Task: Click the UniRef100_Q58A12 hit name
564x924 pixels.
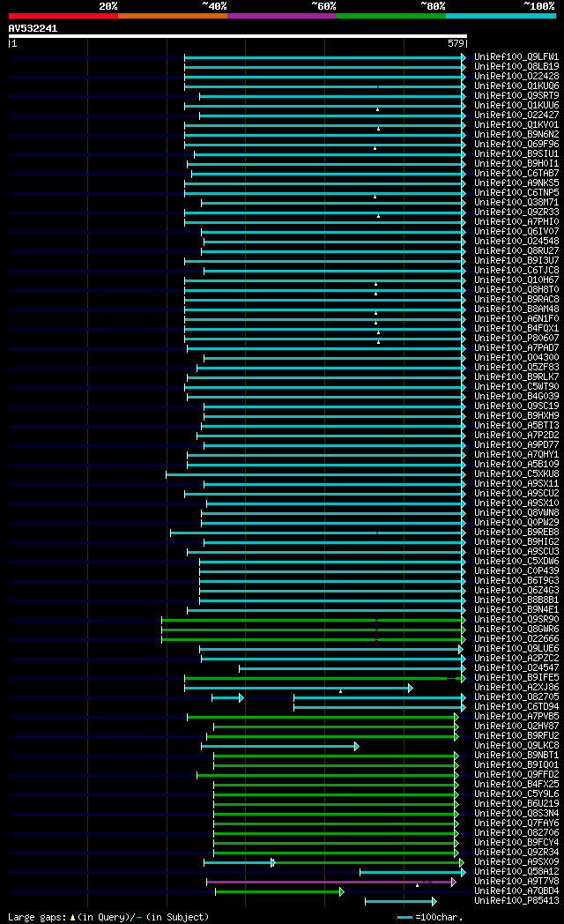Action: point(516,872)
